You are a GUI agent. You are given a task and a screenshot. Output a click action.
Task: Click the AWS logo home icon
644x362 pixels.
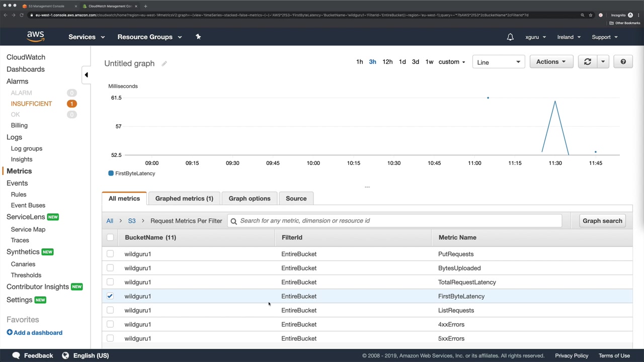(x=35, y=37)
